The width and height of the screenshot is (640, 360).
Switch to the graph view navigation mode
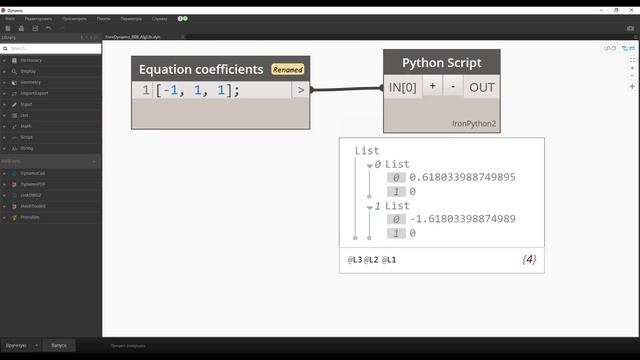click(x=628, y=48)
